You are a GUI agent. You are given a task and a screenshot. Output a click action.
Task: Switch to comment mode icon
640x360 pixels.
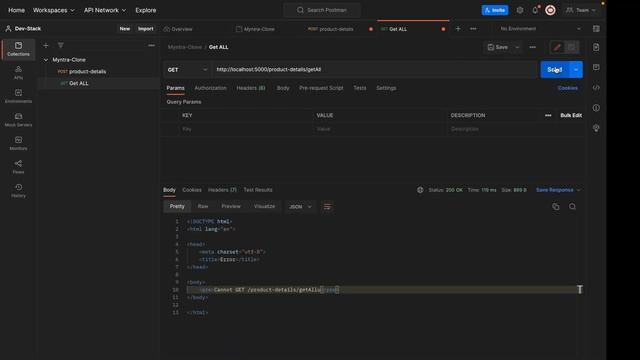pyautogui.click(x=571, y=47)
